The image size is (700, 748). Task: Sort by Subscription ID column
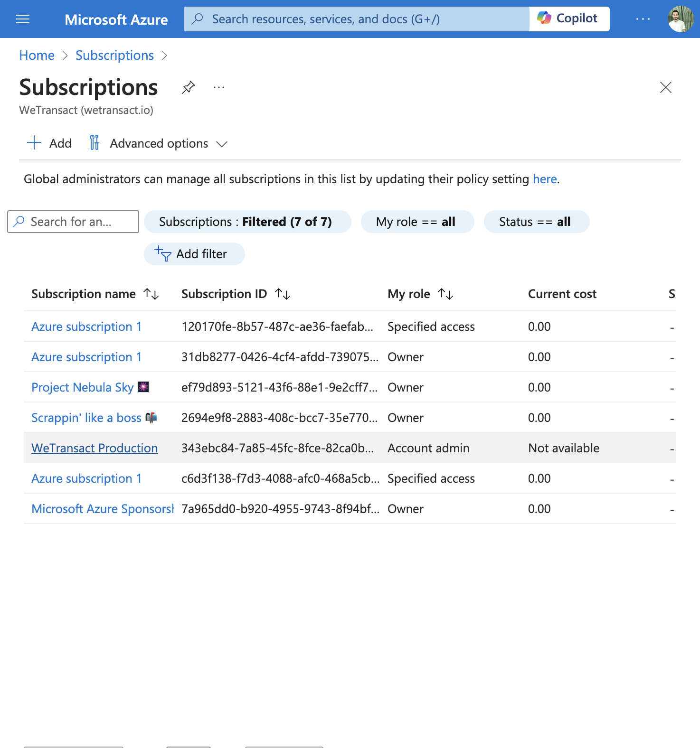pos(236,294)
